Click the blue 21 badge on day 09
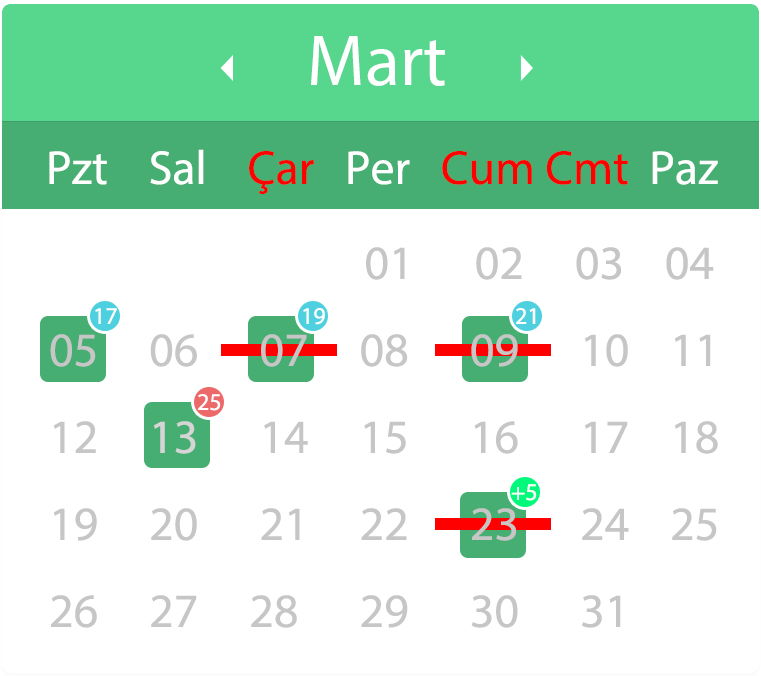 pyautogui.click(x=527, y=317)
